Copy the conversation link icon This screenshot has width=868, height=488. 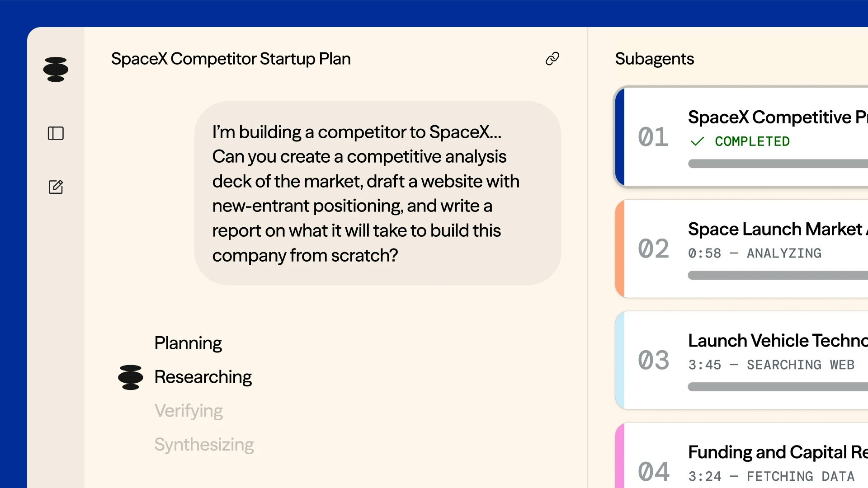pyautogui.click(x=552, y=59)
